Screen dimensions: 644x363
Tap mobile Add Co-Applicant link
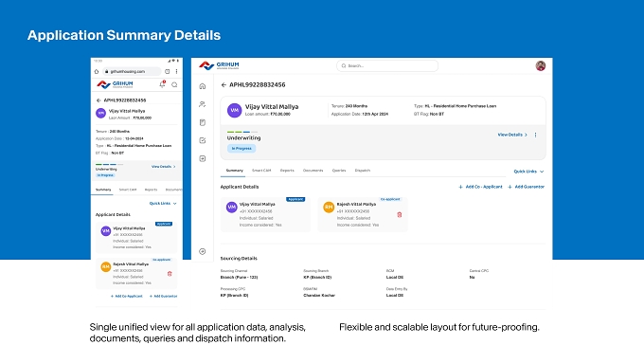click(x=127, y=297)
